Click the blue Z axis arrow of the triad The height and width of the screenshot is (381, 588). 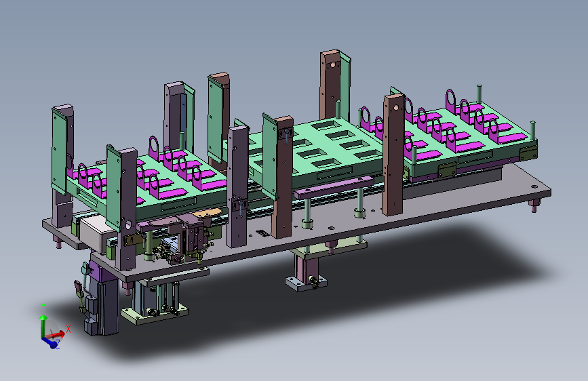50,342
